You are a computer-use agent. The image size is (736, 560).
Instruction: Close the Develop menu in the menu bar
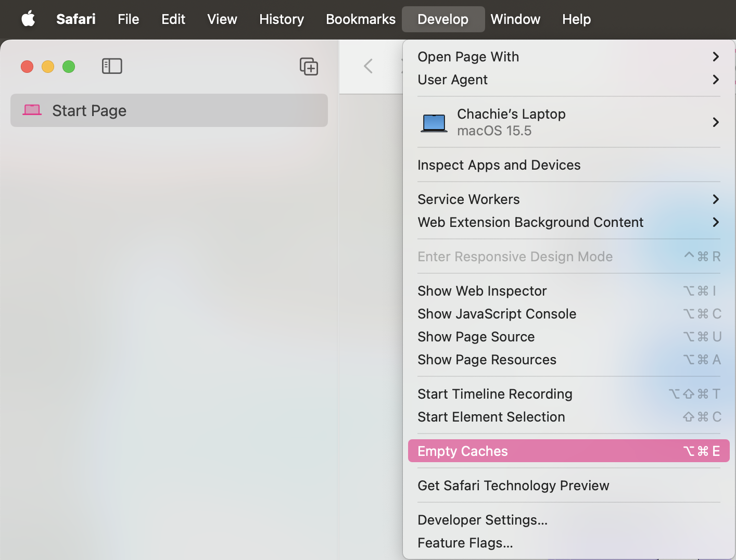pyautogui.click(x=443, y=19)
